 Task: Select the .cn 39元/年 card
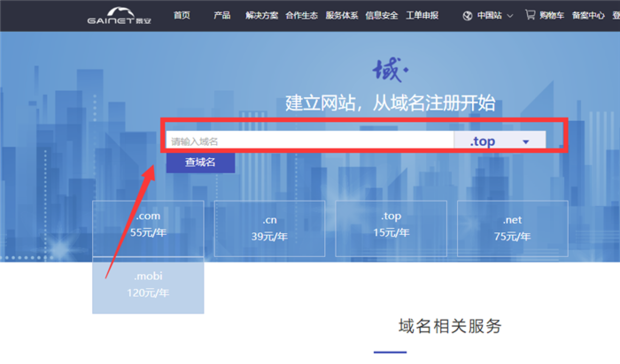pos(269,228)
